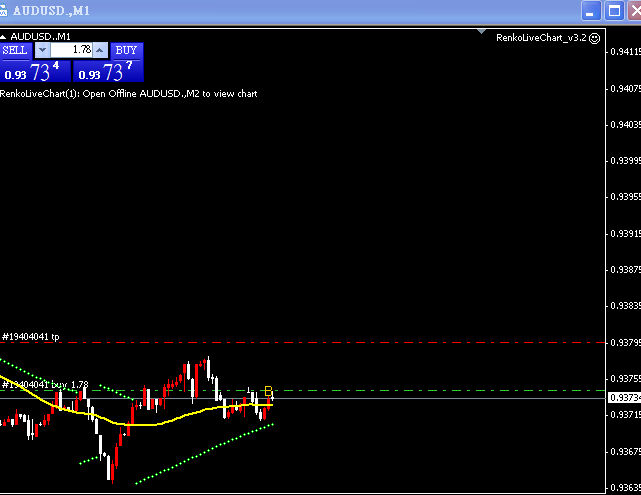Image resolution: width=641 pixels, height=495 pixels.
Task: Click the current price label on scale
Action: [x=624, y=397]
